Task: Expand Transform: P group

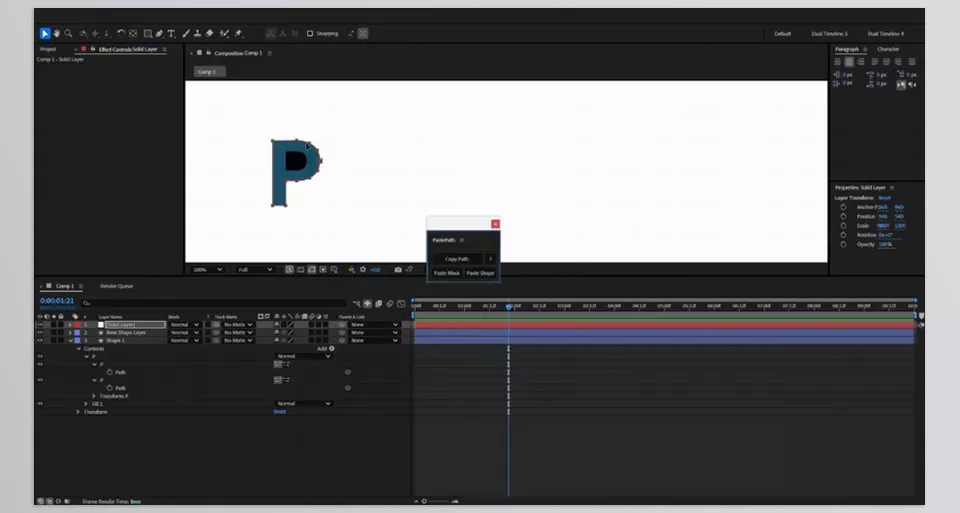Action: click(x=94, y=396)
